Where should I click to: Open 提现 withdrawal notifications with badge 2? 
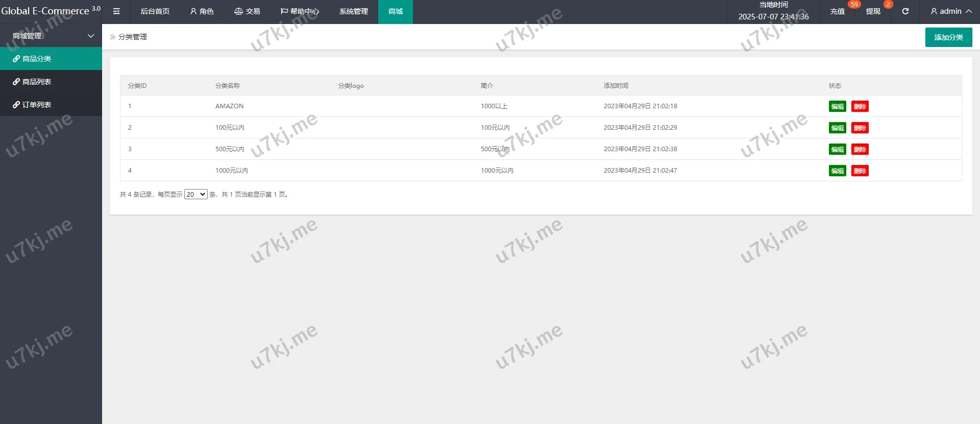(873, 11)
